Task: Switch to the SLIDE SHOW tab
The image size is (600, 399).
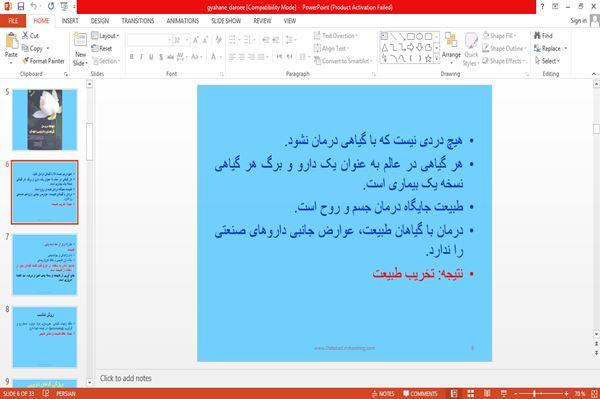Action: [x=226, y=21]
